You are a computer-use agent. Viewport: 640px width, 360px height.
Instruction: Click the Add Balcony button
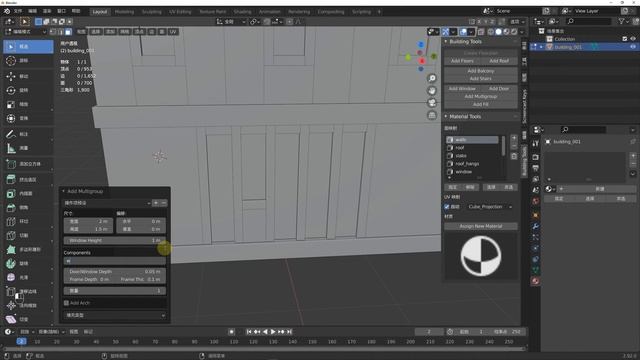click(x=481, y=71)
